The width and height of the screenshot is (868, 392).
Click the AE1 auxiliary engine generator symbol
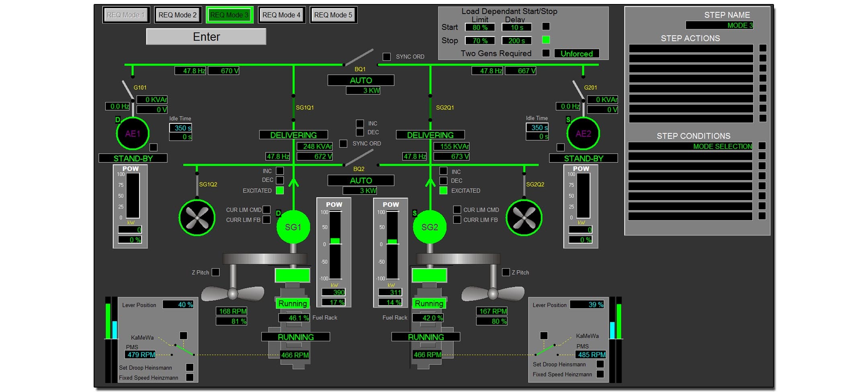[133, 134]
